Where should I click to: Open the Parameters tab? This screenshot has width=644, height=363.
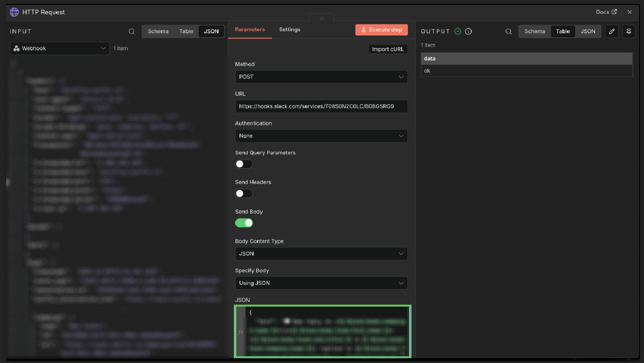(250, 30)
